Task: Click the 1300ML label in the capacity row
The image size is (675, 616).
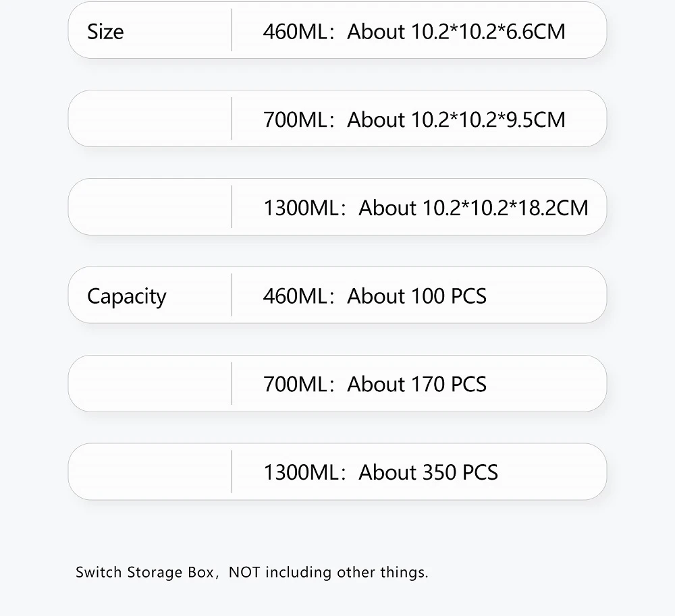Action: (x=301, y=472)
